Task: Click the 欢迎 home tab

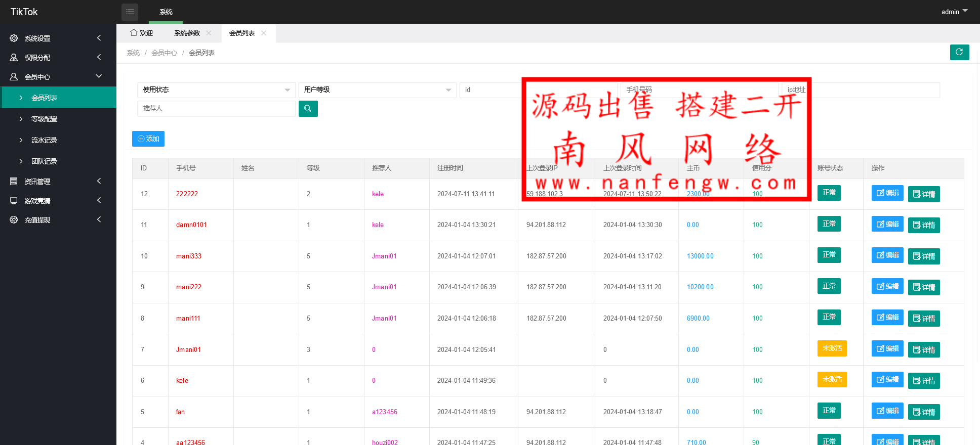Action: pyautogui.click(x=141, y=33)
